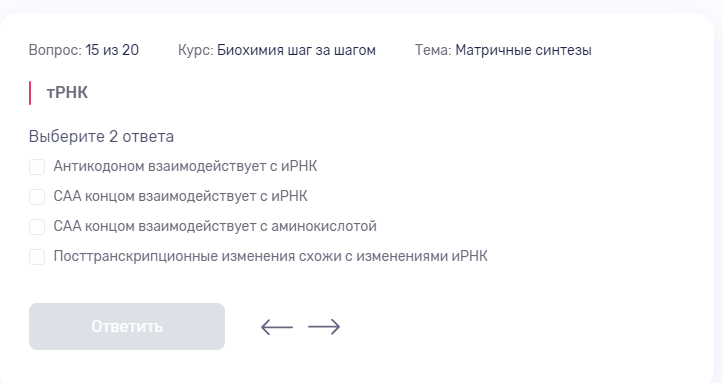
Task: Click the Тема: label
Action: click(433, 50)
